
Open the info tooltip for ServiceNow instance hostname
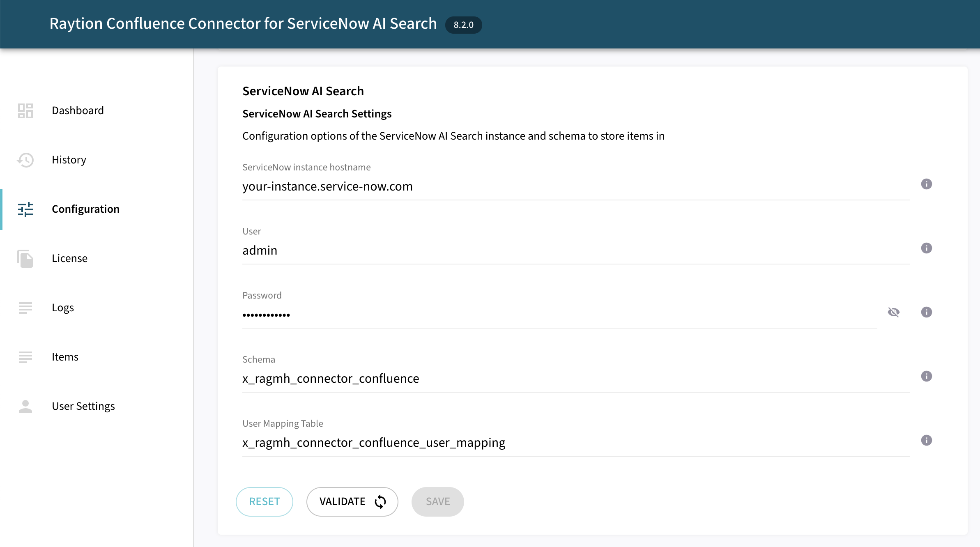927,184
